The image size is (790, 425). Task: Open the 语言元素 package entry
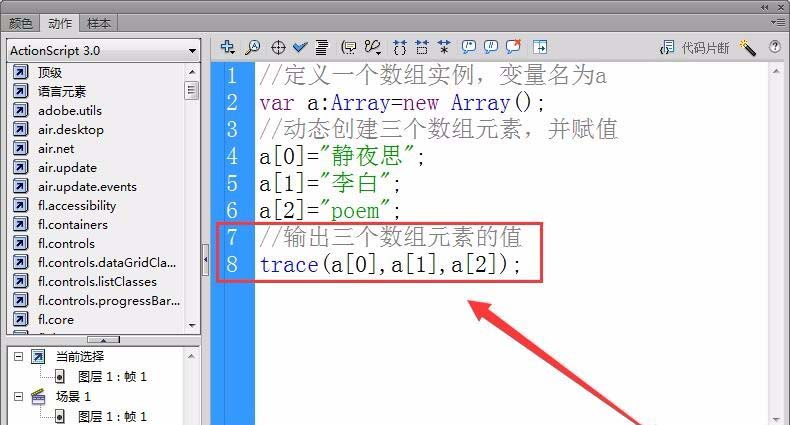point(62,91)
